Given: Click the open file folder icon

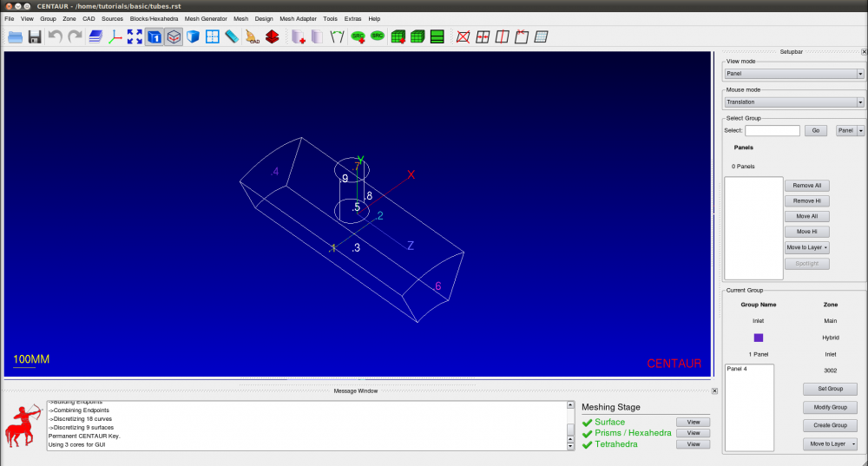Looking at the screenshot, I should [15, 37].
